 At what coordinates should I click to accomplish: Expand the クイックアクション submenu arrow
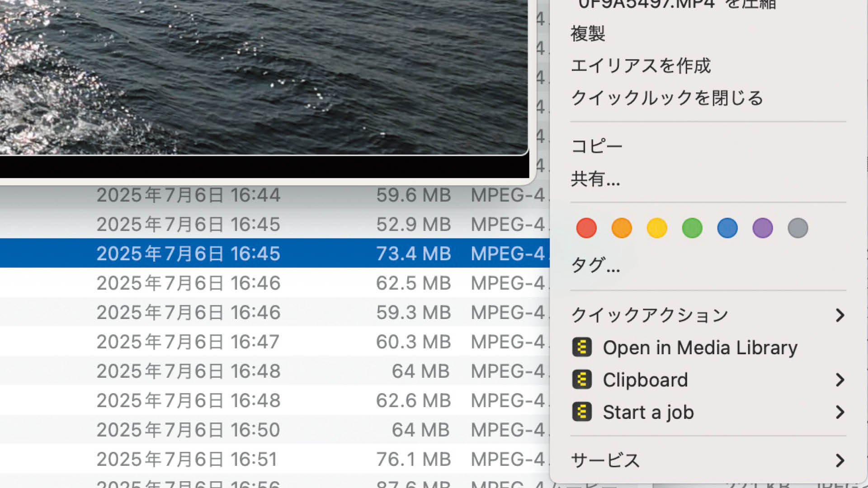[x=840, y=315]
